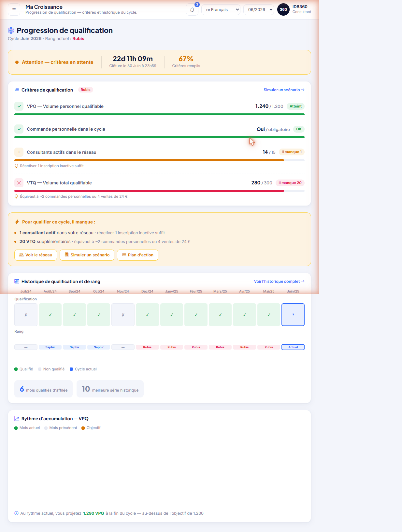
Task: Click the '10 meilleure série historique' stat card
Action: point(110,389)
